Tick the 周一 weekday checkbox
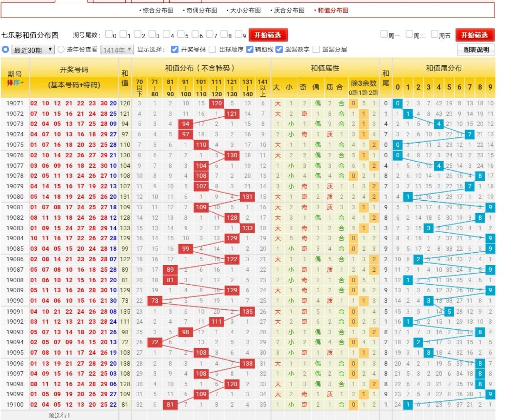506x420 pixels. 384,34
